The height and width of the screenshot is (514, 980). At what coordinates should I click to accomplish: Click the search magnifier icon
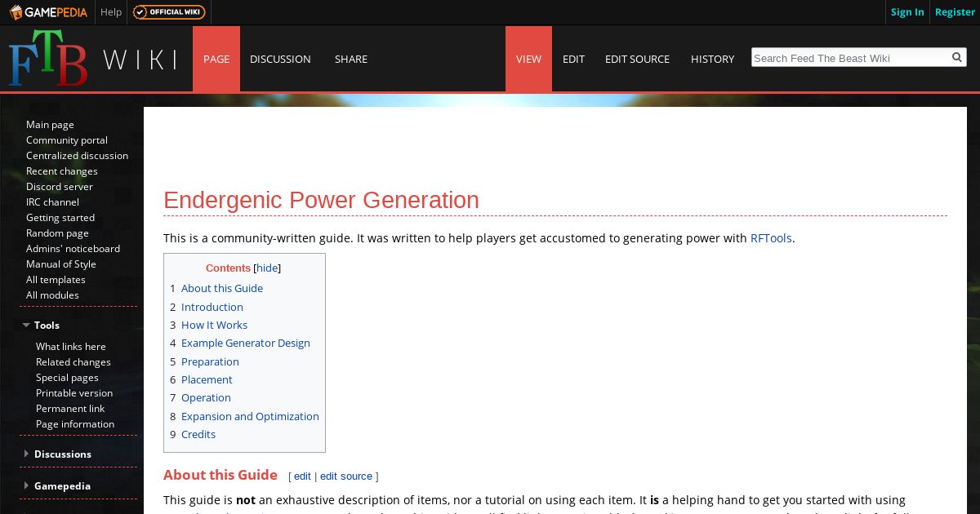[957, 57]
